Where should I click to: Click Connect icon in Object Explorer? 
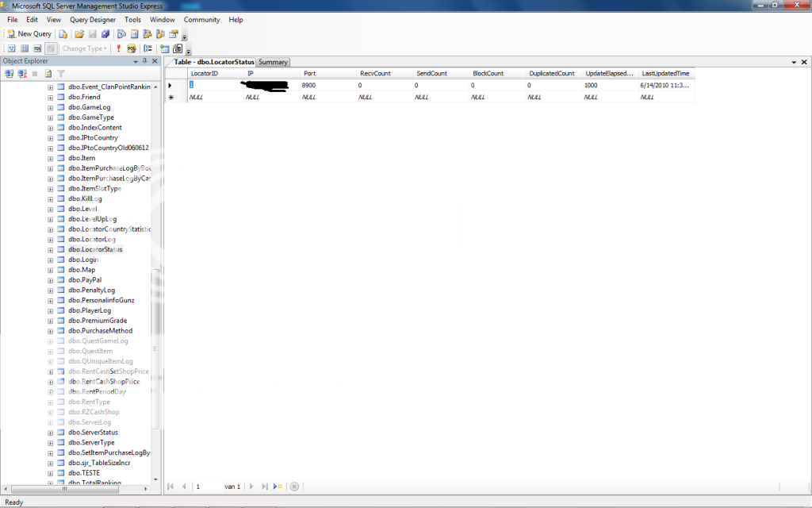(10, 74)
